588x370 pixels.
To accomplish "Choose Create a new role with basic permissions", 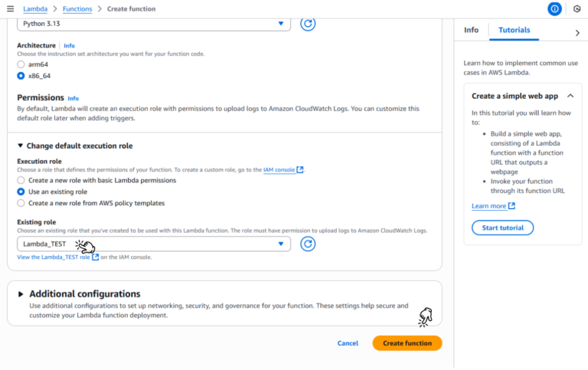I will [x=21, y=180].
